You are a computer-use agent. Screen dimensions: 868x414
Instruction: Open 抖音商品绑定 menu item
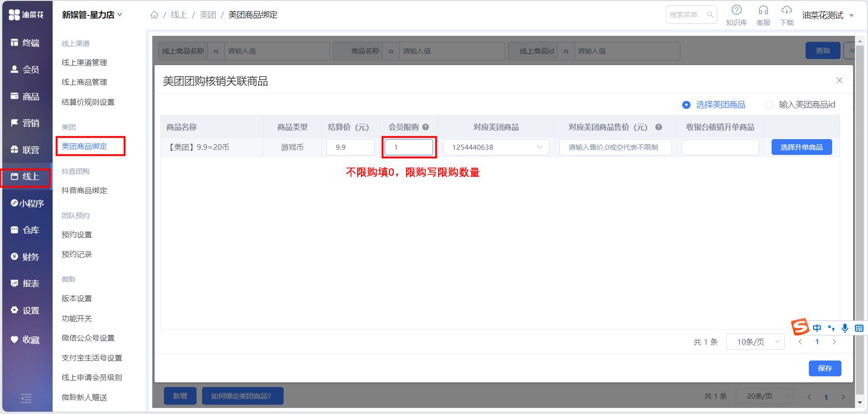84,190
